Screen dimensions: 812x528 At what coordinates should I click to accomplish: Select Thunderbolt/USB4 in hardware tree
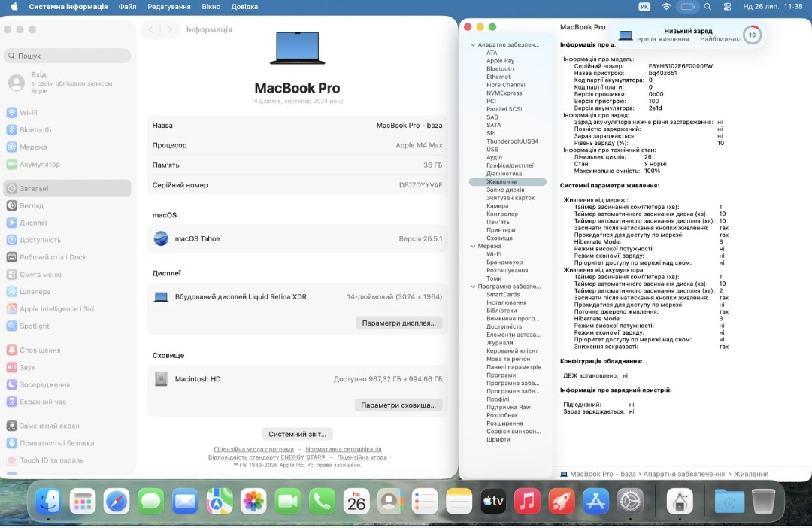pyautogui.click(x=512, y=141)
